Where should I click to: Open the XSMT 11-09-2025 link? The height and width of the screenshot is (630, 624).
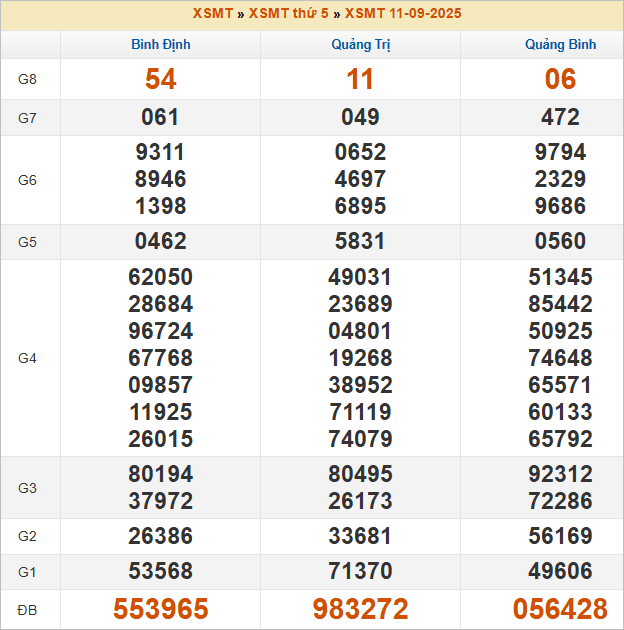(x=403, y=14)
